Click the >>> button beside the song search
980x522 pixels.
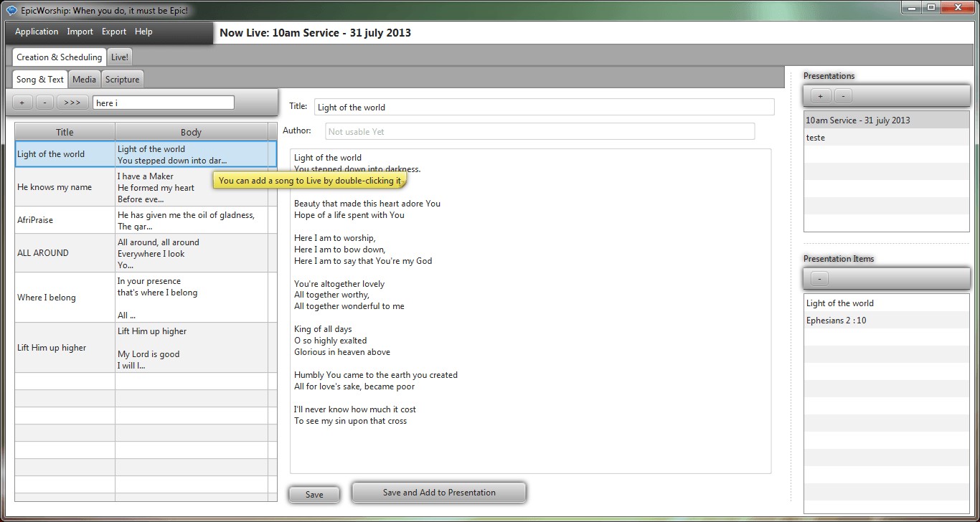(x=72, y=103)
